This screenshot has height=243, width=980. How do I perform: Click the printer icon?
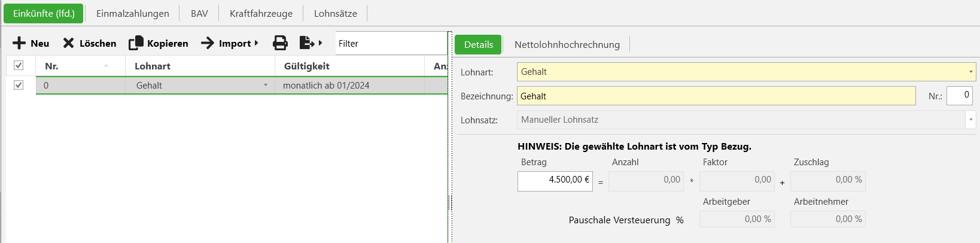(x=280, y=43)
